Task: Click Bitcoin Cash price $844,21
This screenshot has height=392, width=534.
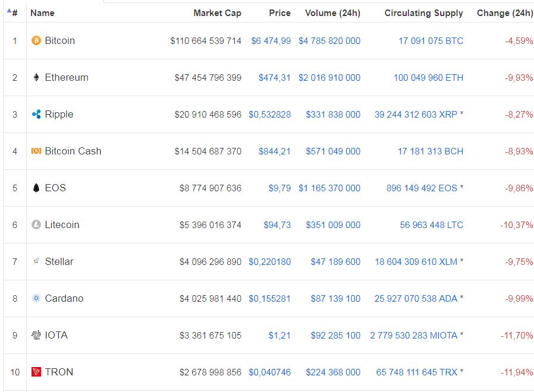Action: (275, 151)
